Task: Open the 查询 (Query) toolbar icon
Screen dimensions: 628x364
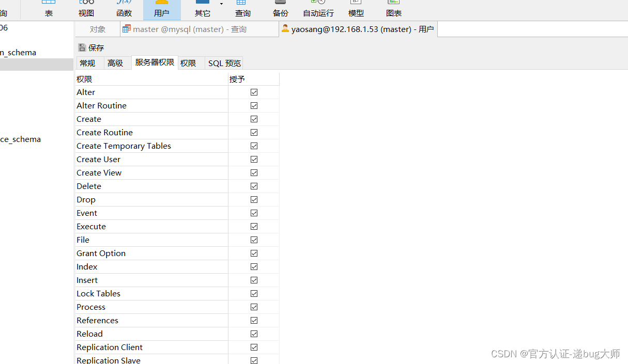Action: (242, 9)
